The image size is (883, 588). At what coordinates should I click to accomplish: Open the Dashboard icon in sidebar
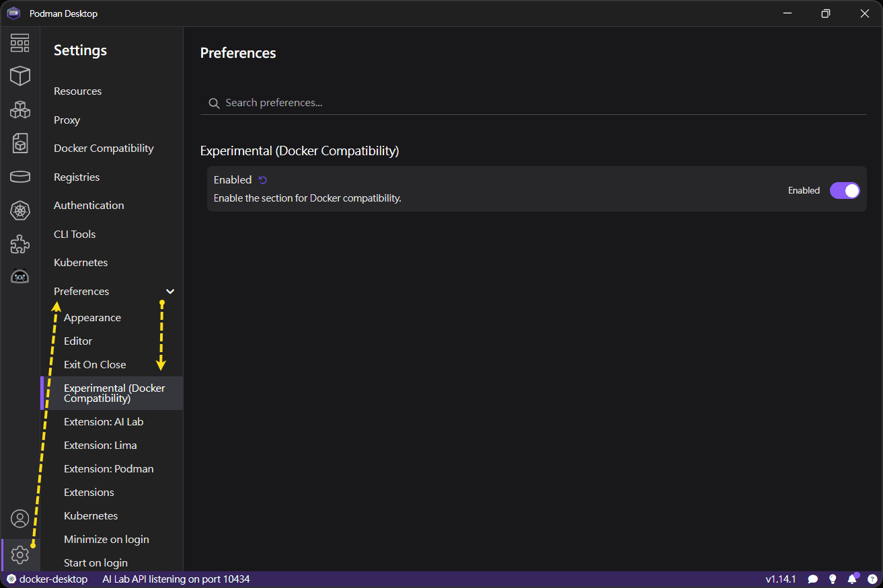(x=20, y=43)
